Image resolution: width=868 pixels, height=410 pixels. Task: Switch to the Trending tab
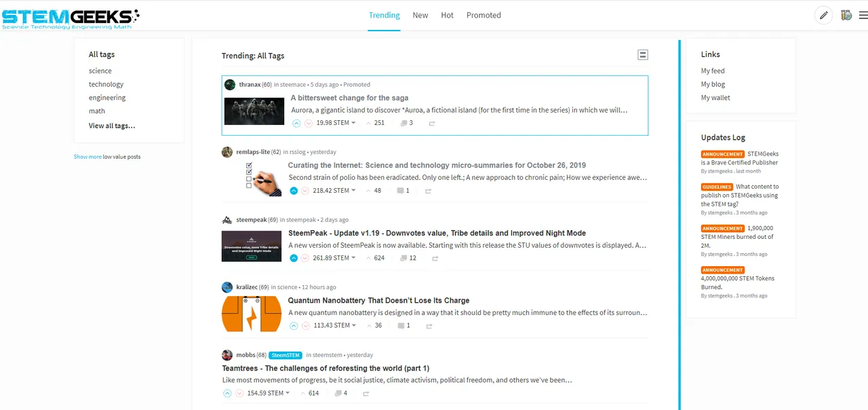384,15
